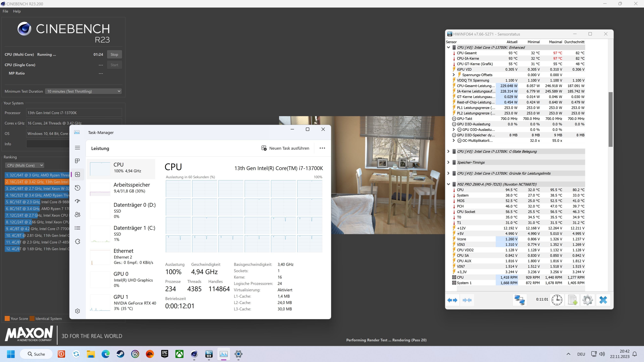The height and width of the screenshot is (362, 644).
Task: Open the CPU (Multi Core) ranking dropdown
Action: [24, 165]
